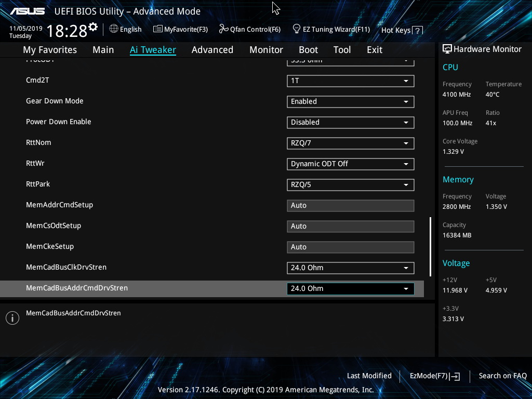Select the Power Down Enable label
532x399 pixels.
(x=58, y=122)
